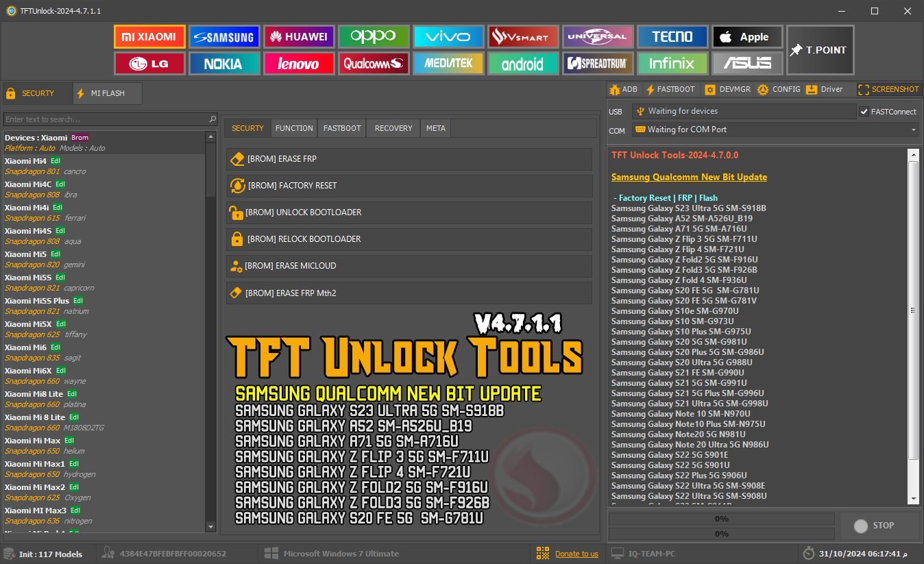Click the model search text box
The width and height of the screenshot is (924, 564).
click(x=106, y=119)
